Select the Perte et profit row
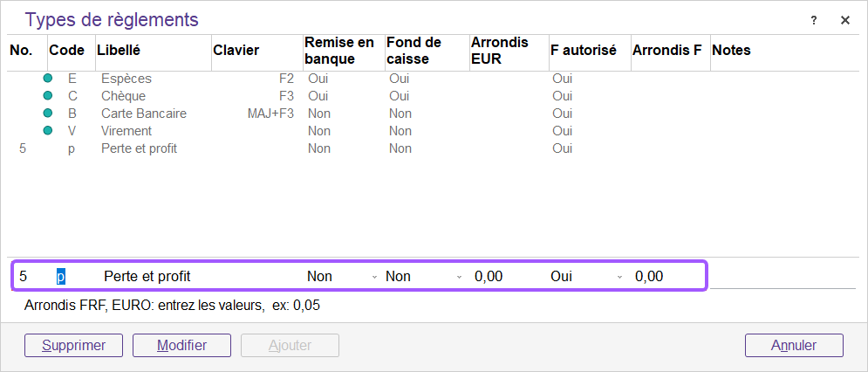The image size is (868, 372). (x=140, y=148)
